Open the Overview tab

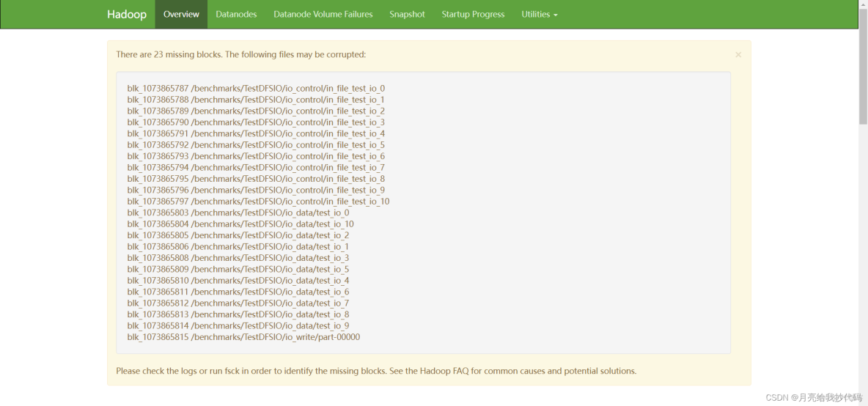coord(181,15)
